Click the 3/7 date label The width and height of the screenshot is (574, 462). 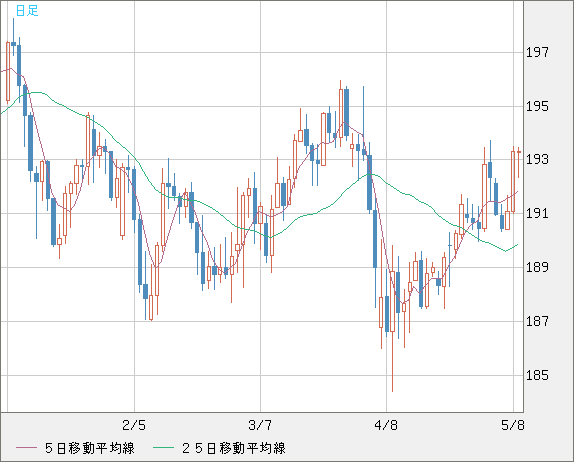coord(260,425)
